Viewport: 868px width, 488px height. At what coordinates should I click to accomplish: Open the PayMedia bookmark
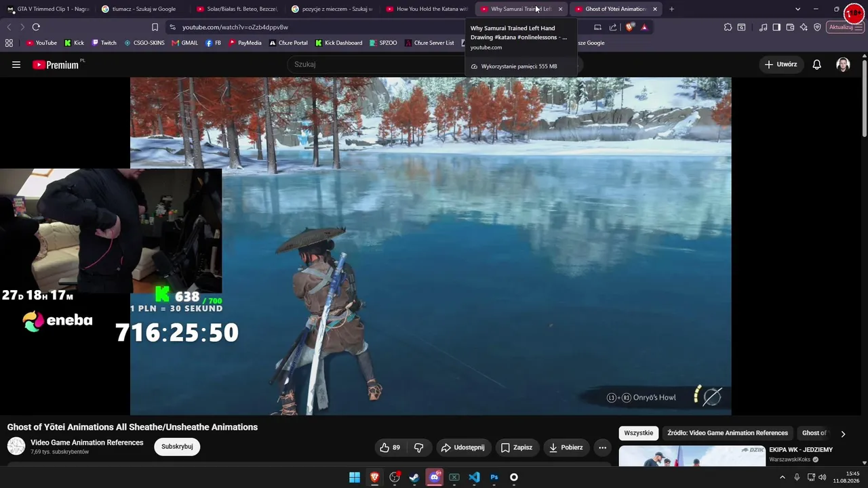[x=245, y=43]
